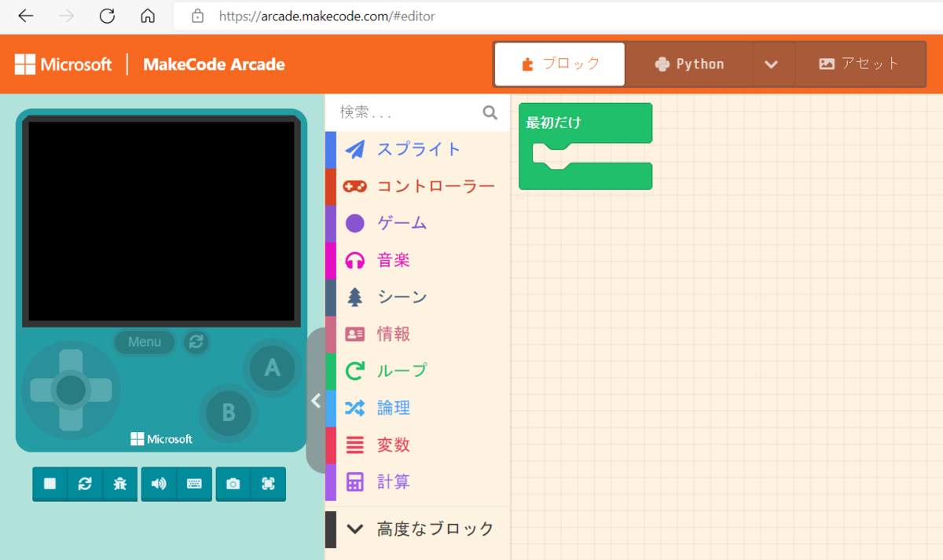Open the 計算 block category

[x=417, y=481]
